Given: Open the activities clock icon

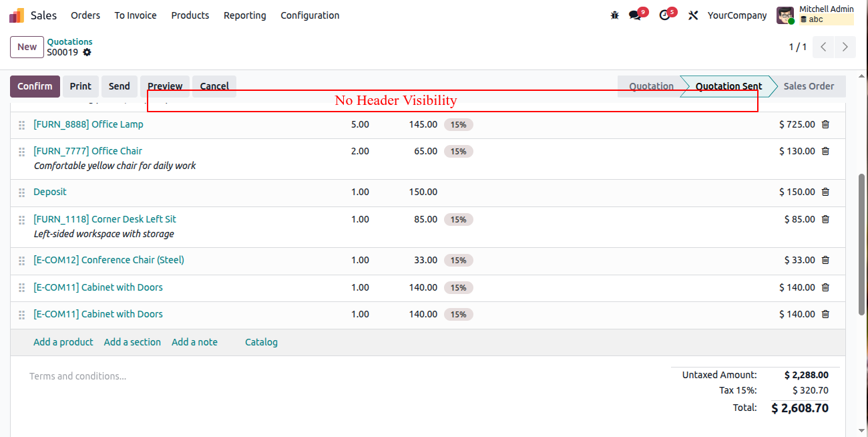Looking at the screenshot, I should [x=664, y=15].
